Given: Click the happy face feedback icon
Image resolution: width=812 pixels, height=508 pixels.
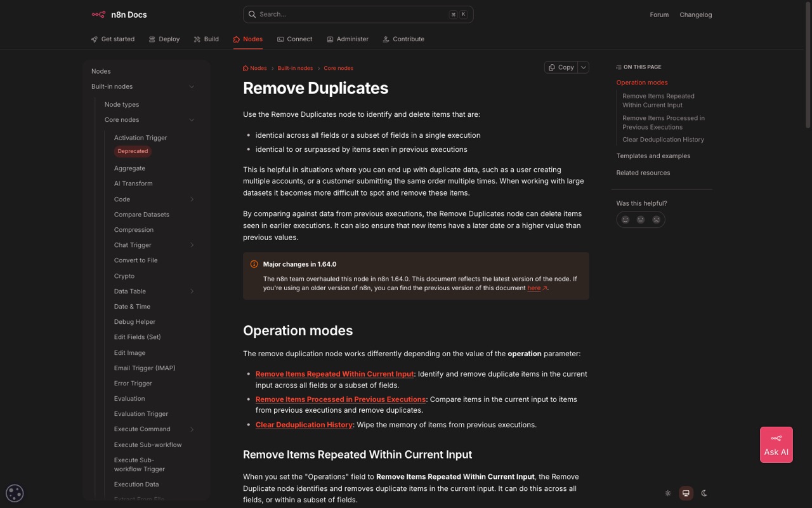Looking at the screenshot, I should coord(625,220).
